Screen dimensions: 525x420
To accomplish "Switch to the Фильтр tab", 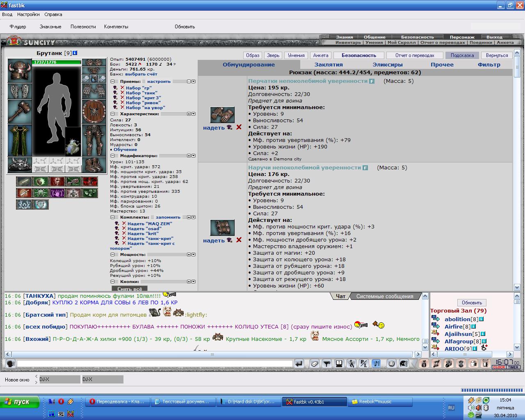I will [489, 64].
